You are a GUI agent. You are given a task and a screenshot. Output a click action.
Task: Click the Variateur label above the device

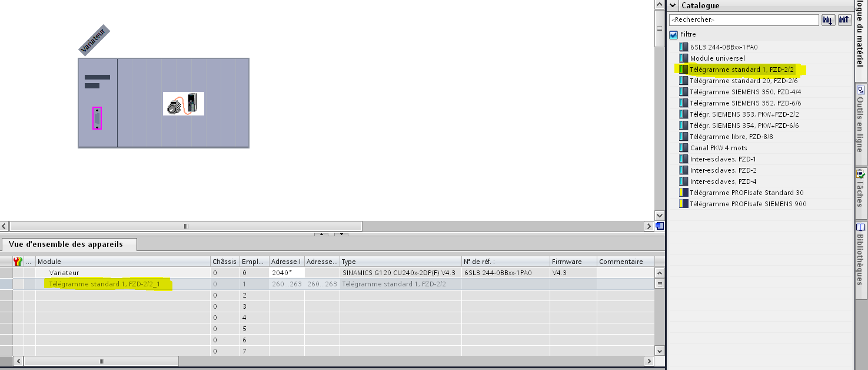tap(95, 41)
